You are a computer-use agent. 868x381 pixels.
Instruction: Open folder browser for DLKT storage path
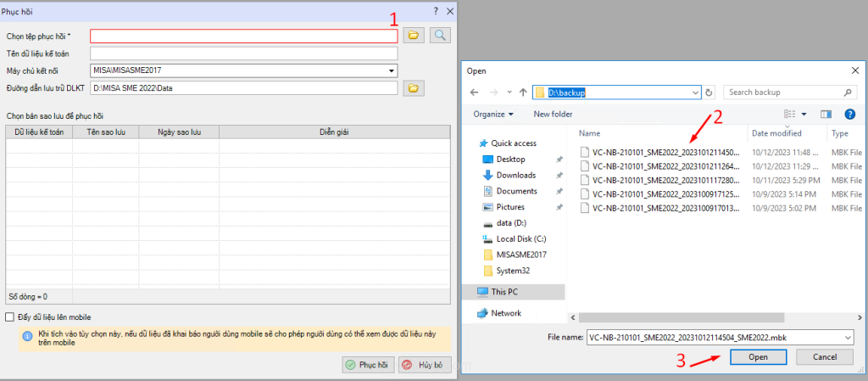pos(413,87)
